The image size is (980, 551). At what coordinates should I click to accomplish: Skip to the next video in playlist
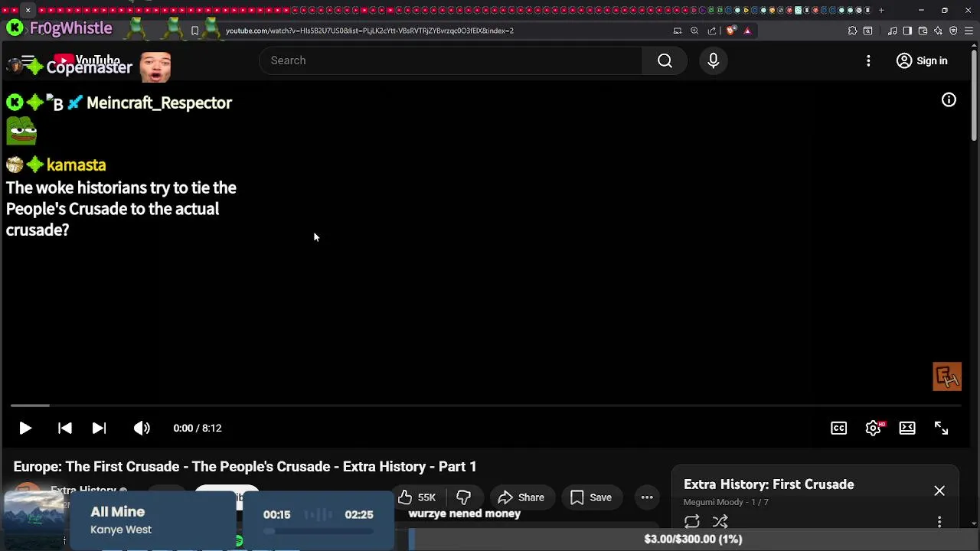[x=99, y=428]
